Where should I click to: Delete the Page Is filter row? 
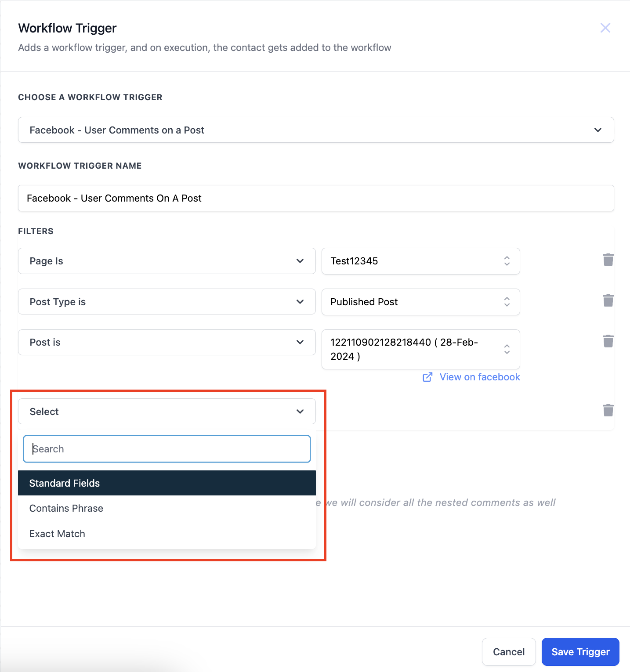[x=608, y=260]
